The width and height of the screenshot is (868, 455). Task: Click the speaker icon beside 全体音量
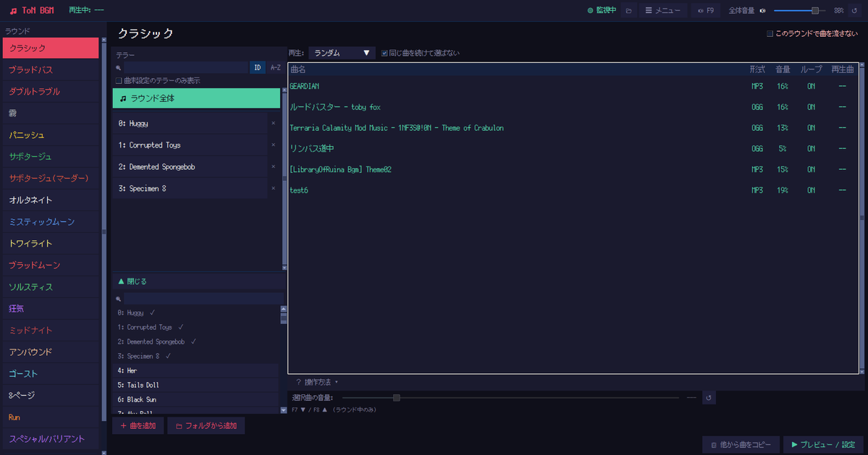(763, 11)
